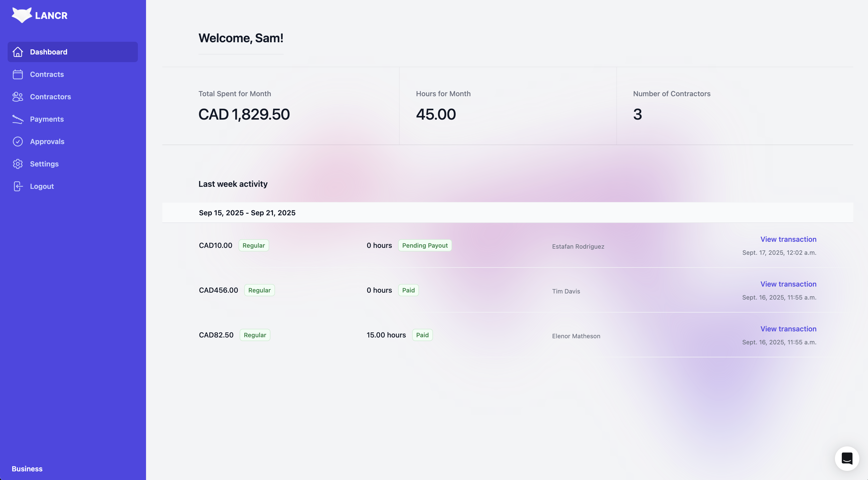This screenshot has height=480, width=868.
Task: Click the Approvals checkmark circle icon
Action: click(x=18, y=142)
